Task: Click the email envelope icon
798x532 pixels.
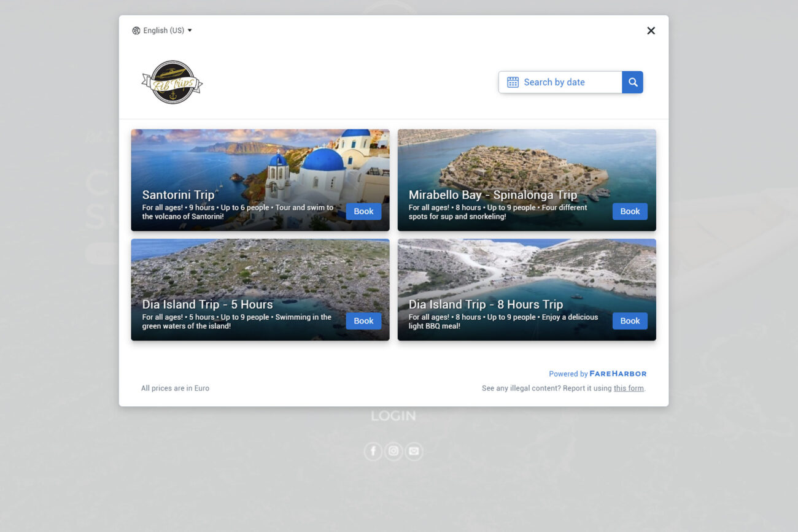Action: tap(414, 452)
